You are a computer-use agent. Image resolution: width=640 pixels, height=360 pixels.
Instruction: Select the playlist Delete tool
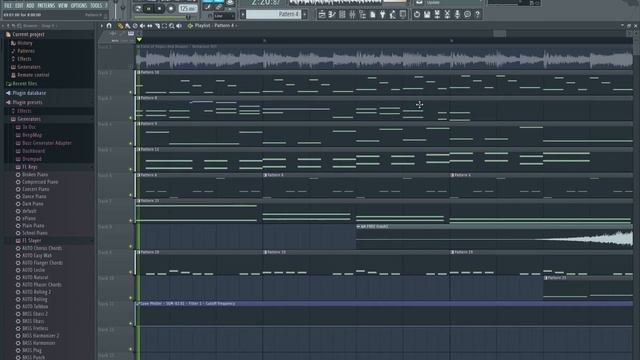click(x=135, y=26)
